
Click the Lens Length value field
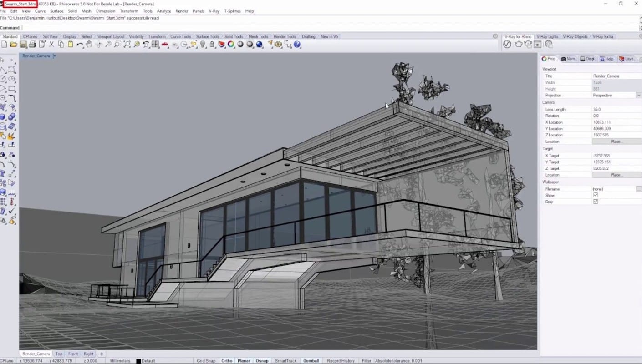coord(615,110)
